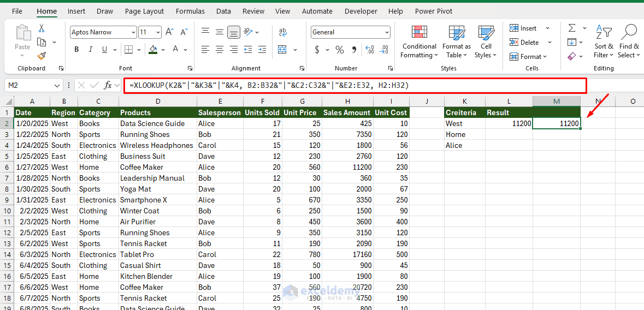Select row 6 header
This screenshot has height=310, width=644.
tap(7, 167)
